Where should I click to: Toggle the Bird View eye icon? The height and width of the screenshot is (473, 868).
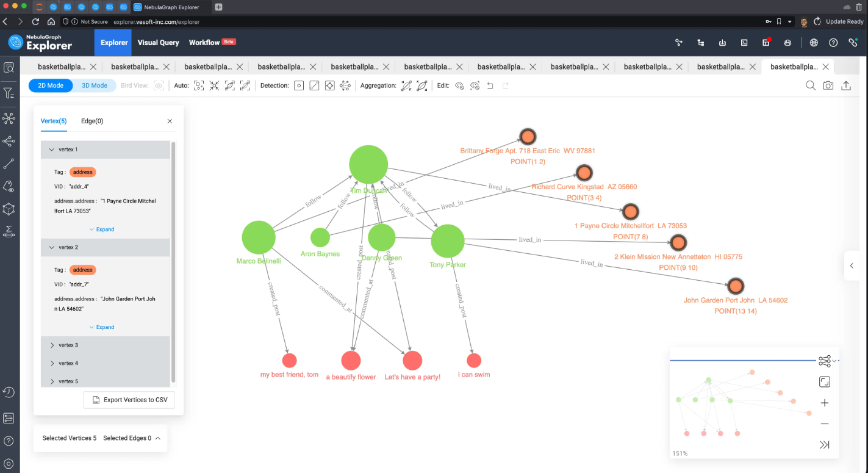159,86
